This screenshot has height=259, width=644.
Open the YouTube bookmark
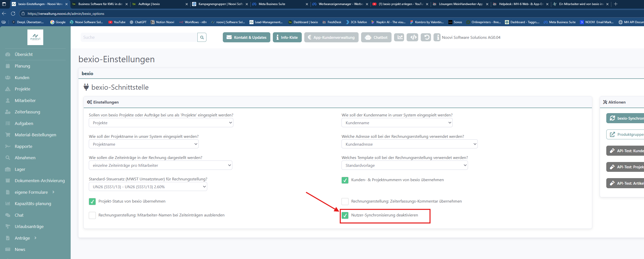coord(117,22)
